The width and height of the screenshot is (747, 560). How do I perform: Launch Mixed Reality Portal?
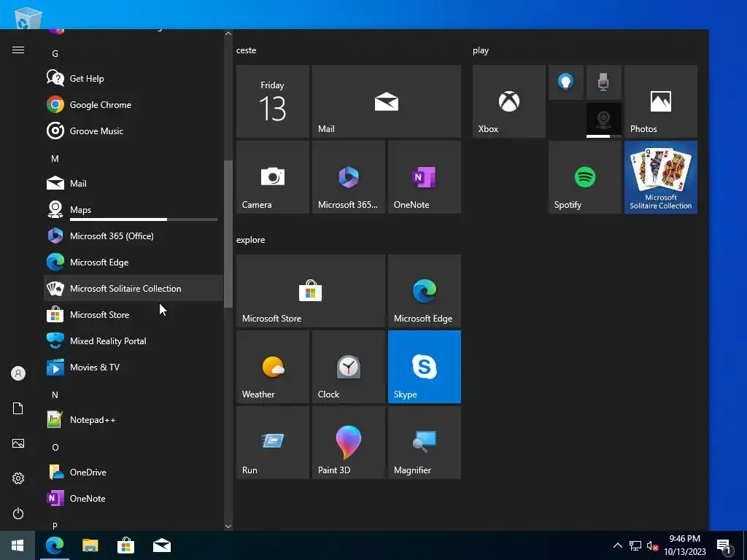pyautogui.click(x=133, y=341)
